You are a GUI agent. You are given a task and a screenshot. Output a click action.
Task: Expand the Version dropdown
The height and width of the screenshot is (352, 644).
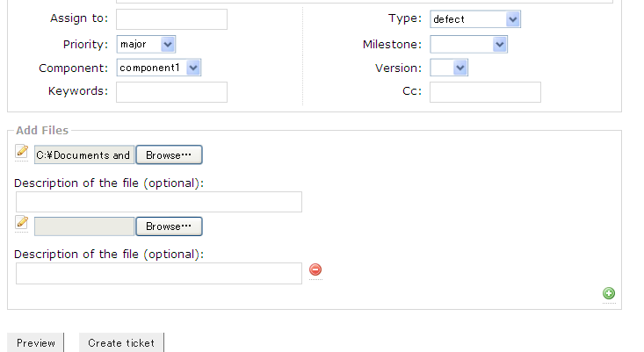pyautogui.click(x=449, y=68)
